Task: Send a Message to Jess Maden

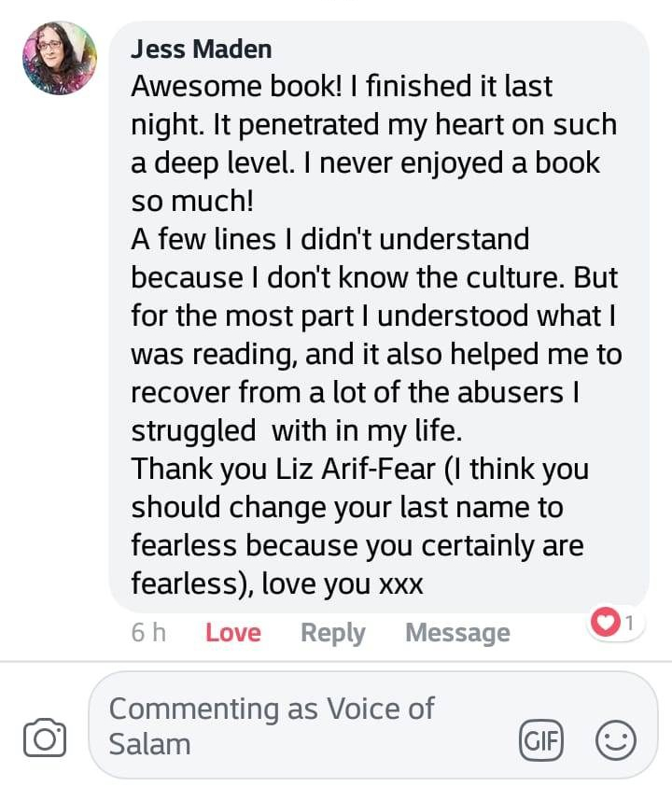Action: (x=457, y=632)
